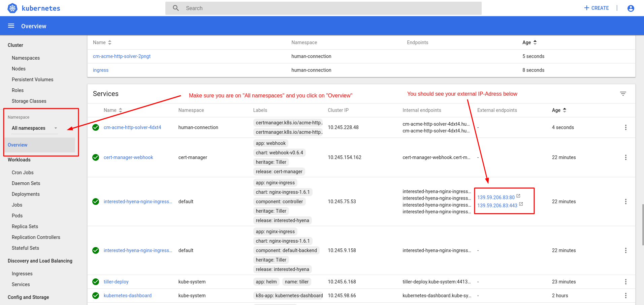
Task: Select Overview in the sidebar
Action: 18,145
